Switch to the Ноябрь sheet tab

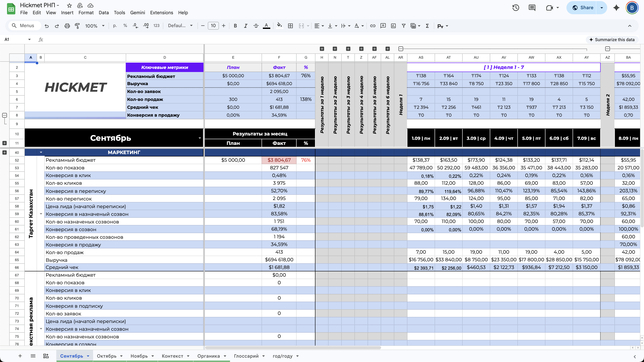tap(139, 356)
